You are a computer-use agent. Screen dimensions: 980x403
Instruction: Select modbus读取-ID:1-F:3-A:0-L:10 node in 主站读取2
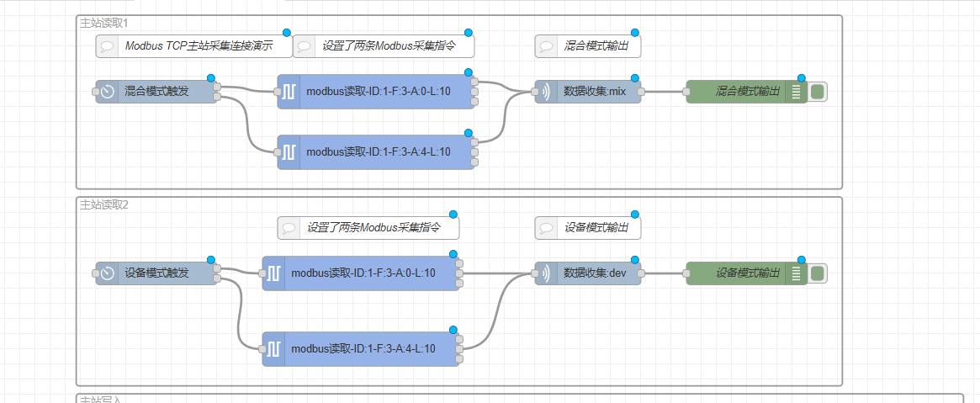pyautogui.click(x=361, y=273)
